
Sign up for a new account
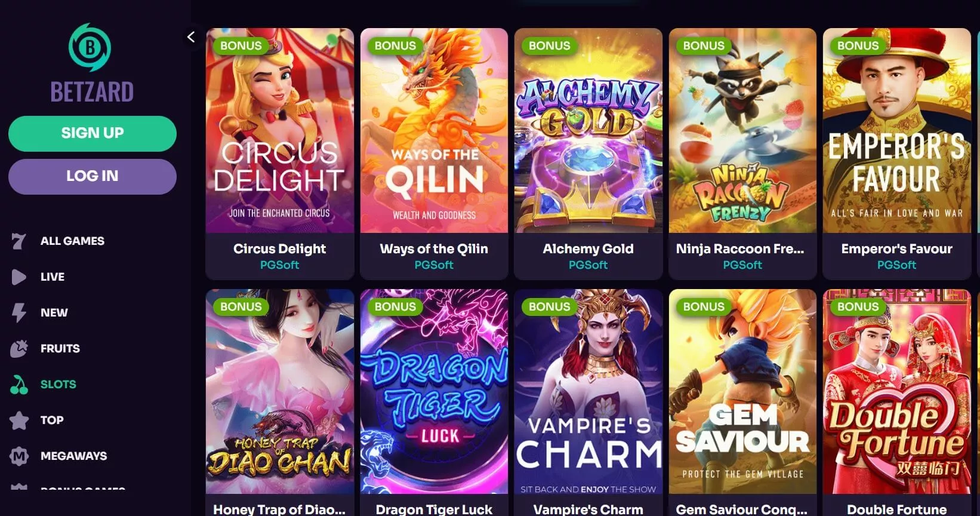(93, 133)
